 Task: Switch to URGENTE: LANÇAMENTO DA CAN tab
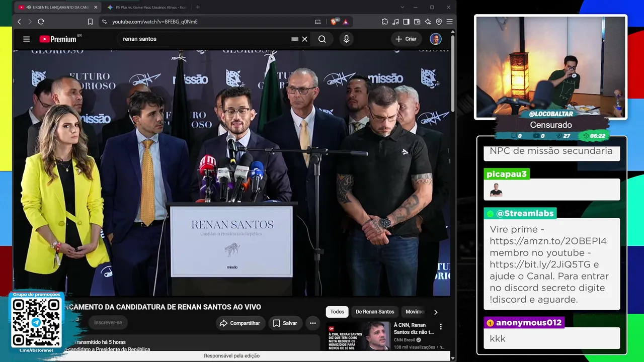click(57, 7)
